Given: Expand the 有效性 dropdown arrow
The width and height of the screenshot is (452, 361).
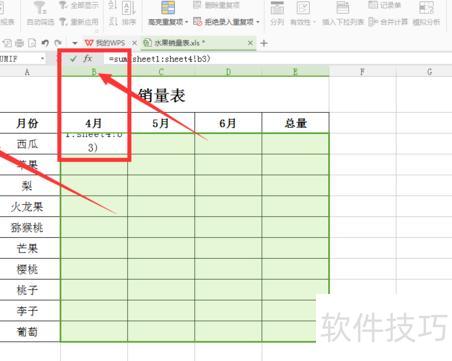Looking at the screenshot, I should [x=314, y=22].
